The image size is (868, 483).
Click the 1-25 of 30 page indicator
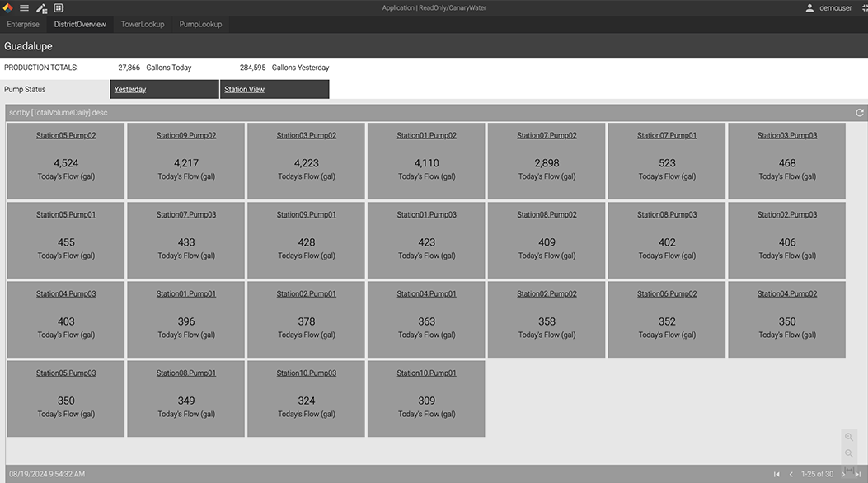[817, 474]
